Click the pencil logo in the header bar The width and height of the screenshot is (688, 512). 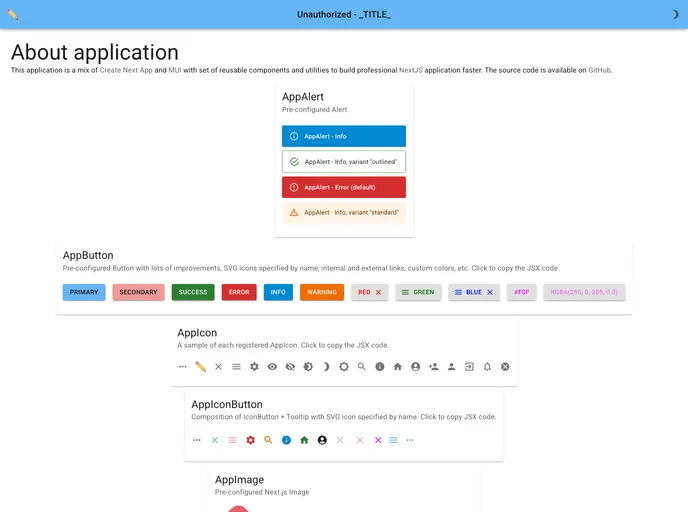[x=13, y=14]
